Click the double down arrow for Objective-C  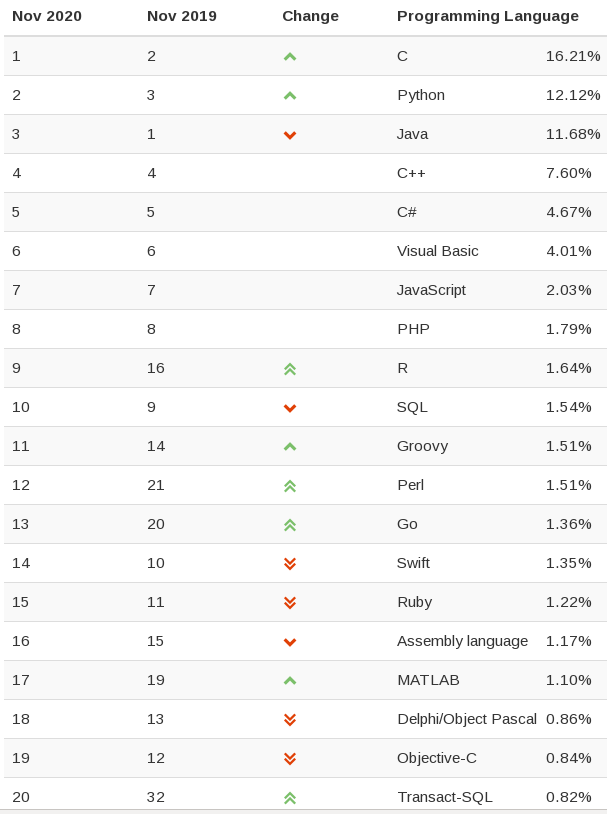click(290, 759)
